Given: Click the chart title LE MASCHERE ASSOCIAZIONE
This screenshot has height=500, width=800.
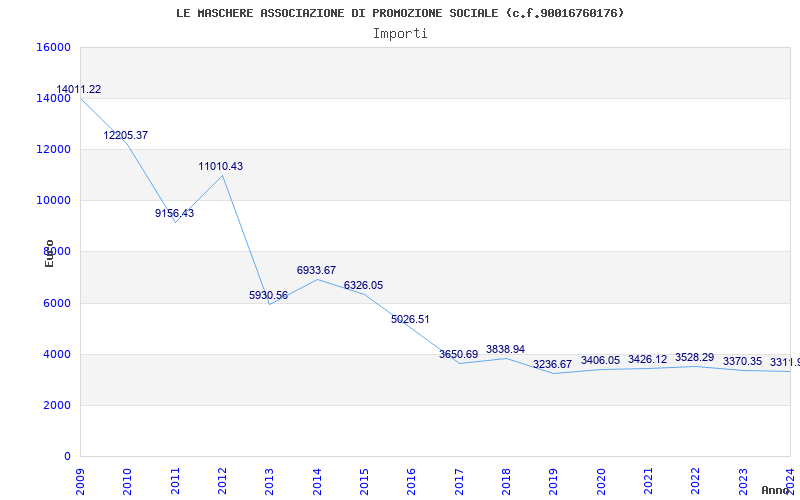Looking at the screenshot, I should click(400, 13).
